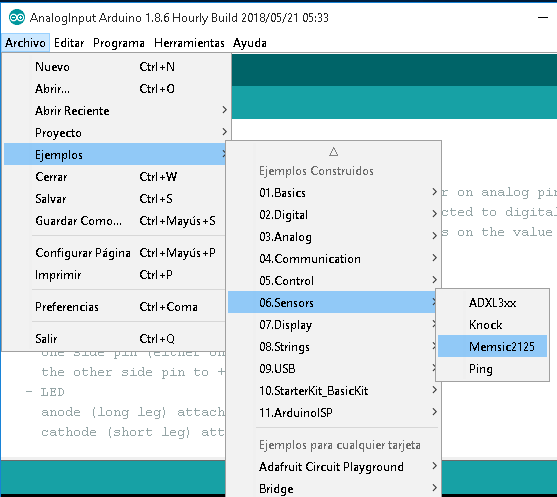Select the Ejemplos menu entry
557x497 pixels.
115,155
